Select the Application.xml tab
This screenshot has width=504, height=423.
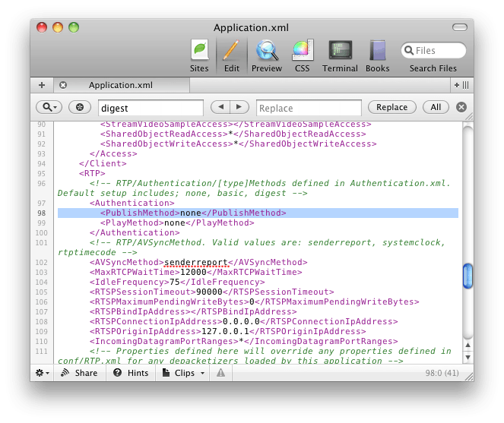(x=121, y=85)
